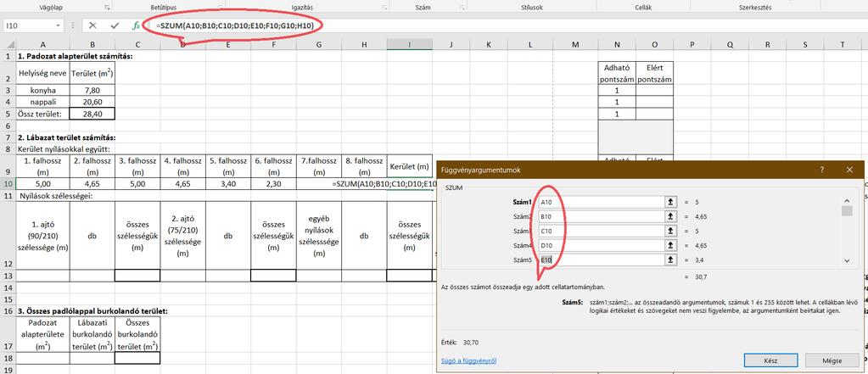This screenshot has height=374, width=868.
Task: Click the dialog help question mark
Action: pyautogui.click(x=822, y=170)
